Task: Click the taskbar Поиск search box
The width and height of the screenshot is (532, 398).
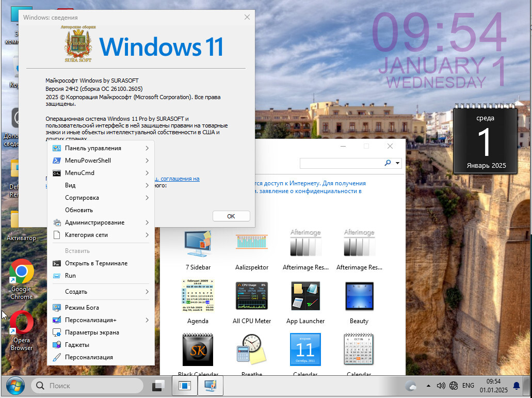Action: point(87,386)
